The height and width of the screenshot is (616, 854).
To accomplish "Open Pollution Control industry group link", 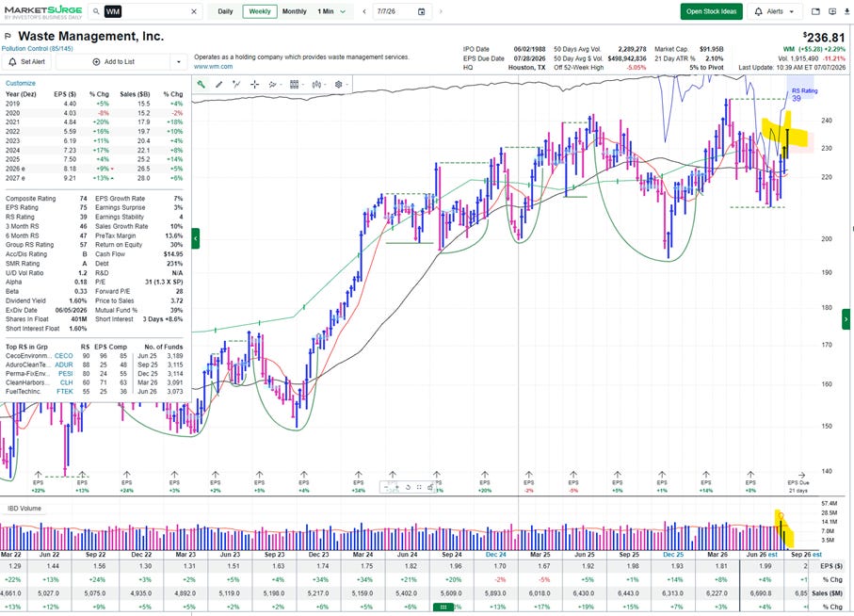I will pos(37,48).
